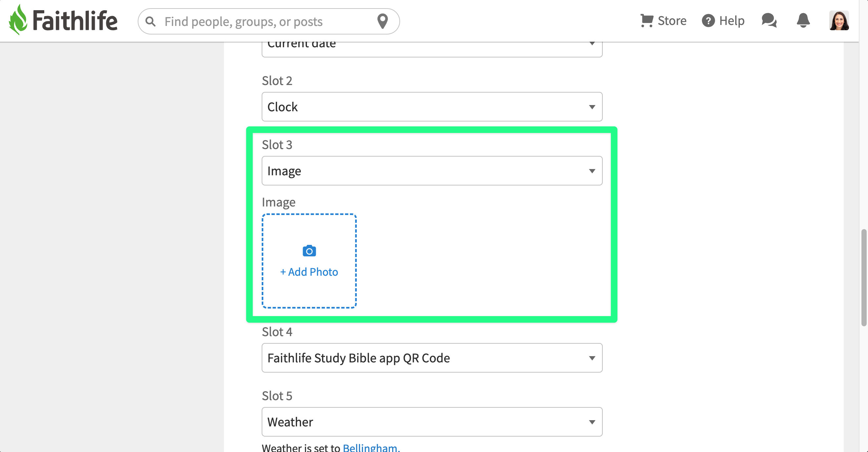Open Slot 4 Faithlife Study Bible dropdown
The image size is (868, 452).
pos(432,358)
